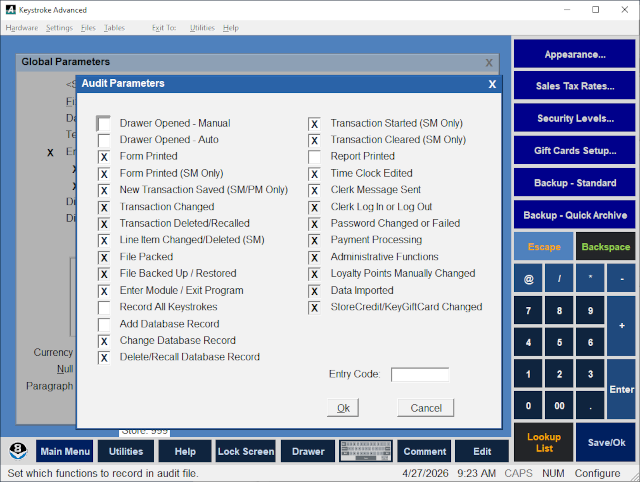The height and width of the screenshot is (482, 640).
Task: Close the Audit Parameters dialog with the X
Action: (x=492, y=84)
